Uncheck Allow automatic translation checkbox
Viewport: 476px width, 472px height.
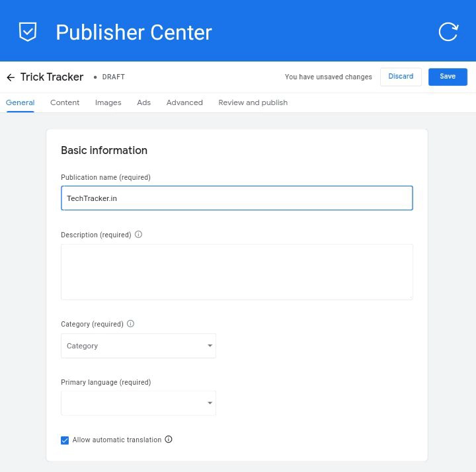(65, 440)
